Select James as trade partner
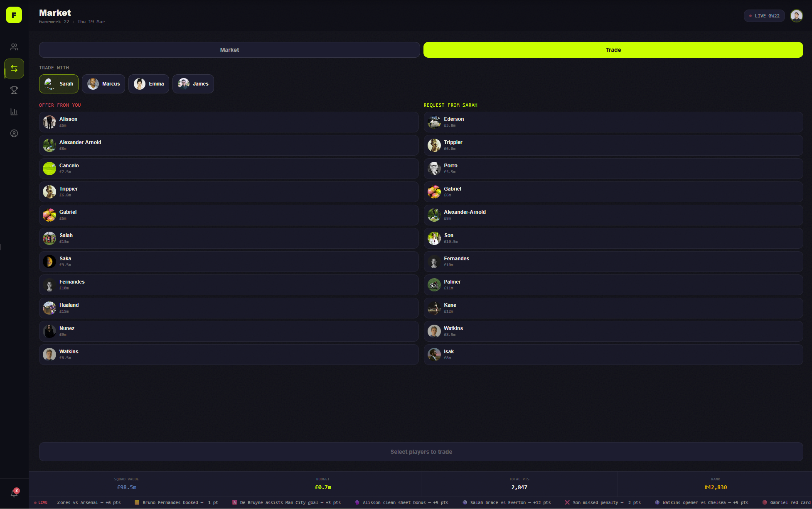The width and height of the screenshot is (812, 509). 193,84
